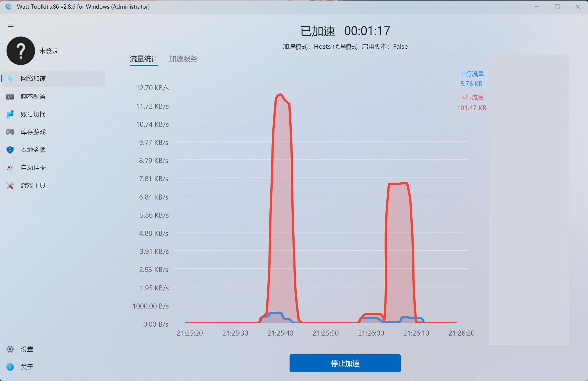Click the 账号切换 account switch icon
Viewport: 588px width, 381px height.
[x=10, y=114]
